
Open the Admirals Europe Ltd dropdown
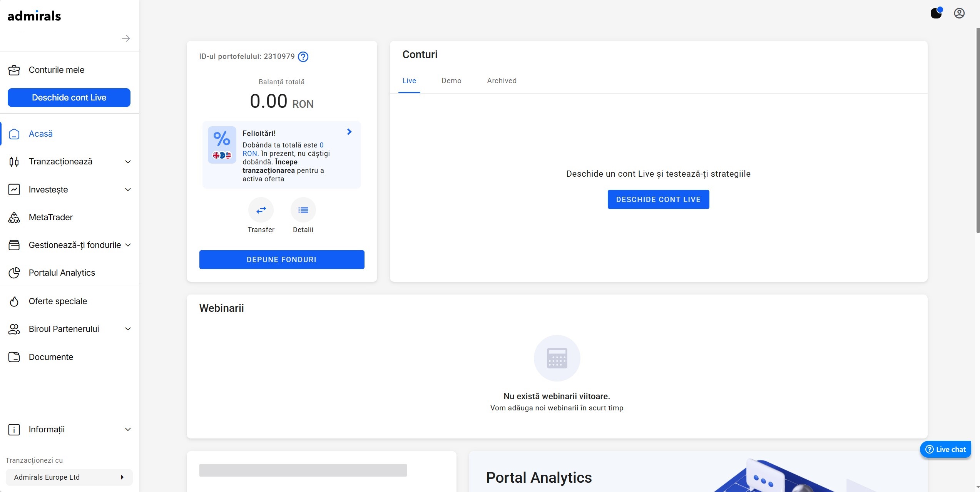point(69,477)
